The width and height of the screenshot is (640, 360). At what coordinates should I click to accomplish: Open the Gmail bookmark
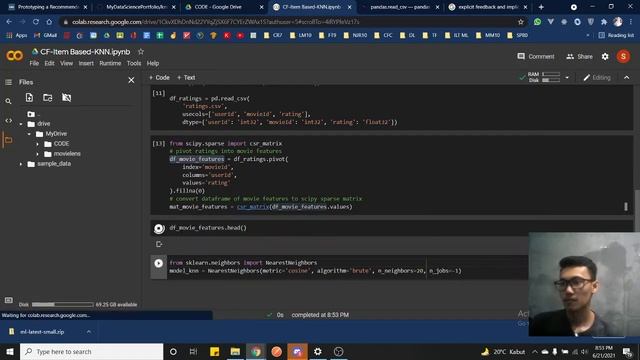46,36
